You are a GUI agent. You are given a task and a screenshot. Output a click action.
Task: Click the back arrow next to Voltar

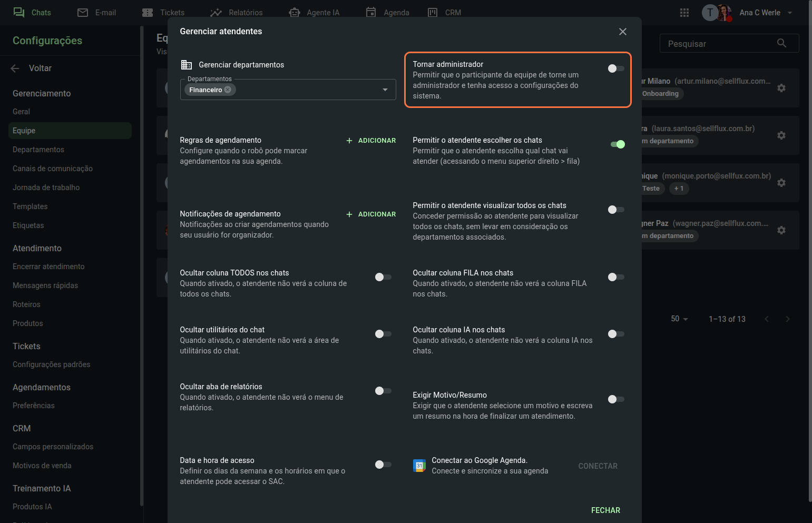15,68
